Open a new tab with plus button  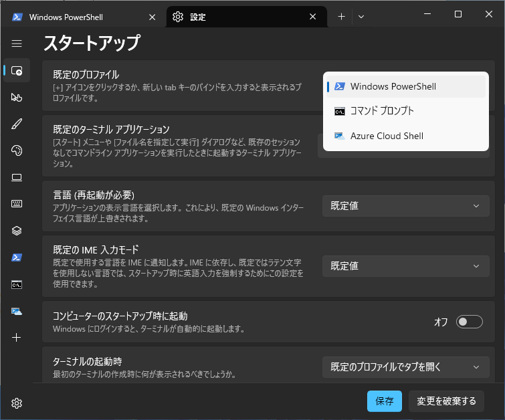[341, 17]
